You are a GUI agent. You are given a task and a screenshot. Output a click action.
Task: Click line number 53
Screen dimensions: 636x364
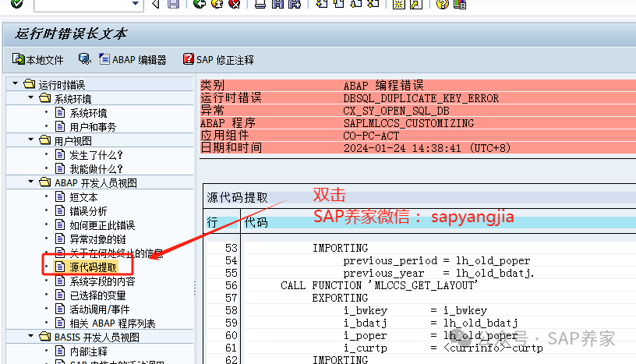(x=231, y=248)
